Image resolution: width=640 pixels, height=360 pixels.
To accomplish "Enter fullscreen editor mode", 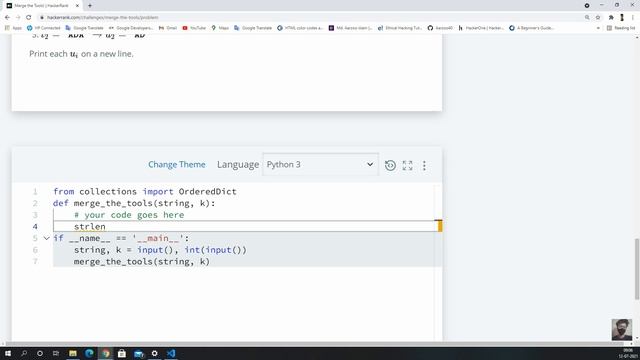I will point(407,165).
